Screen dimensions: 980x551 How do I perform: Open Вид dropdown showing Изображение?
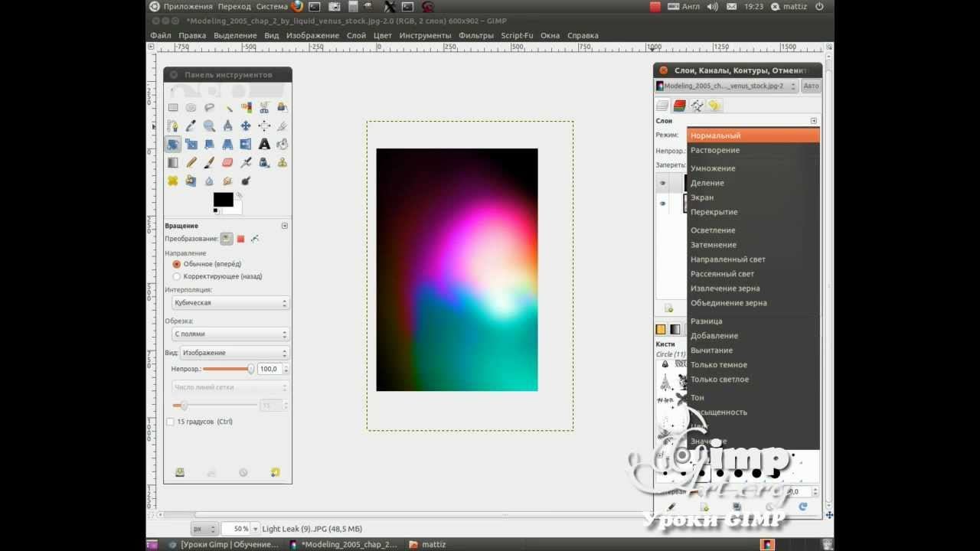click(x=235, y=353)
